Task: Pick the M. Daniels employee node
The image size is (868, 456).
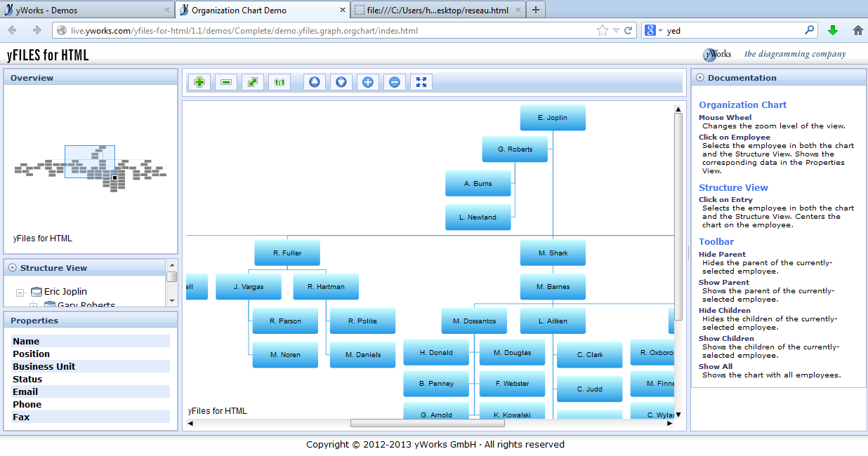Action: (362, 355)
